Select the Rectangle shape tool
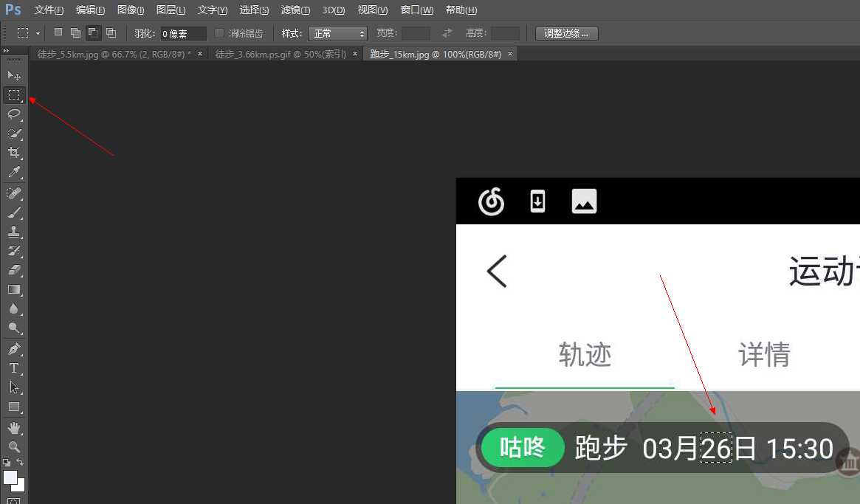860x504 pixels. click(x=14, y=407)
